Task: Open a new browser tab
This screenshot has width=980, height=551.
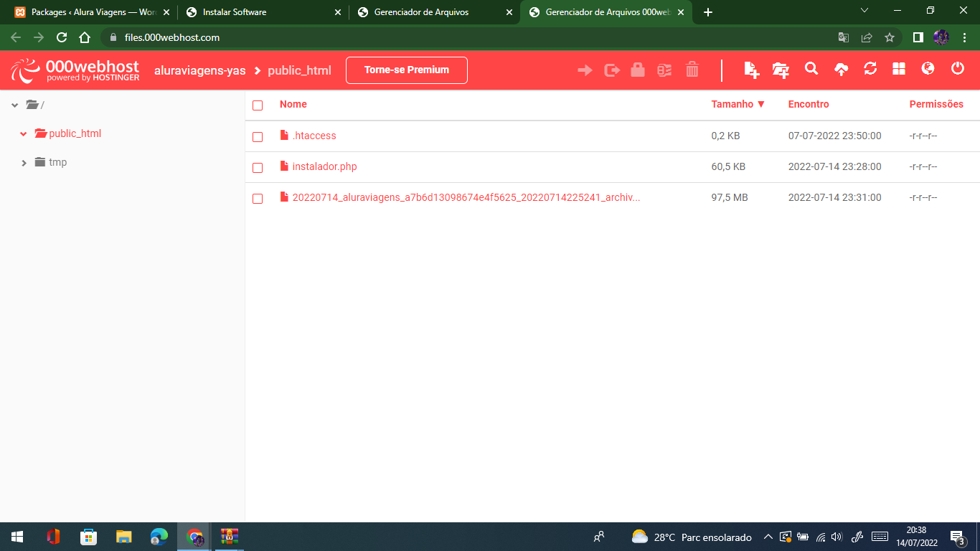Action: [708, 12]
